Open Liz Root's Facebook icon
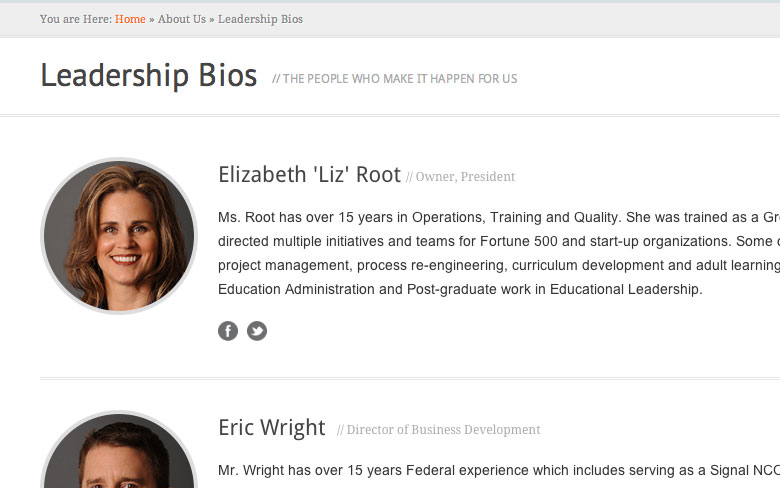This screenshot has width=780, height=488. coord(228,331)
